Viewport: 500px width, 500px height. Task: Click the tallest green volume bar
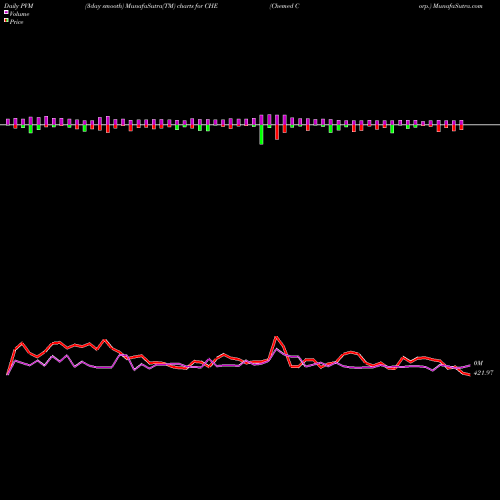coord(261,135)
